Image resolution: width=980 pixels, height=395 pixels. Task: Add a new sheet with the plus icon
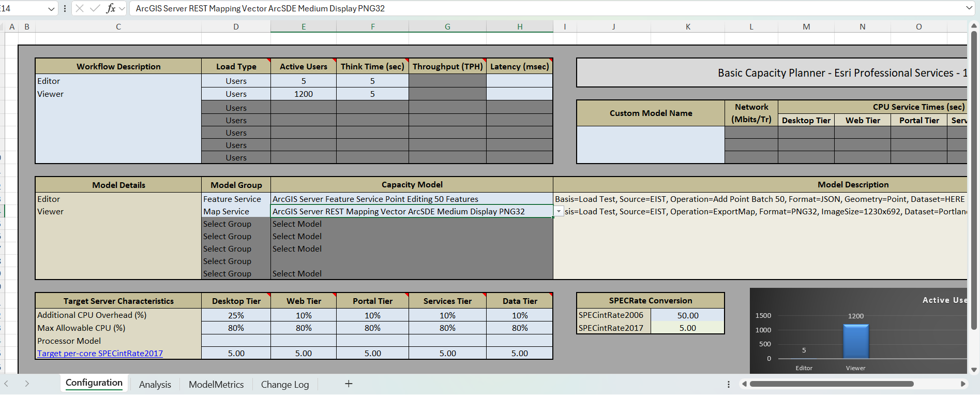[x=349, y=384]
